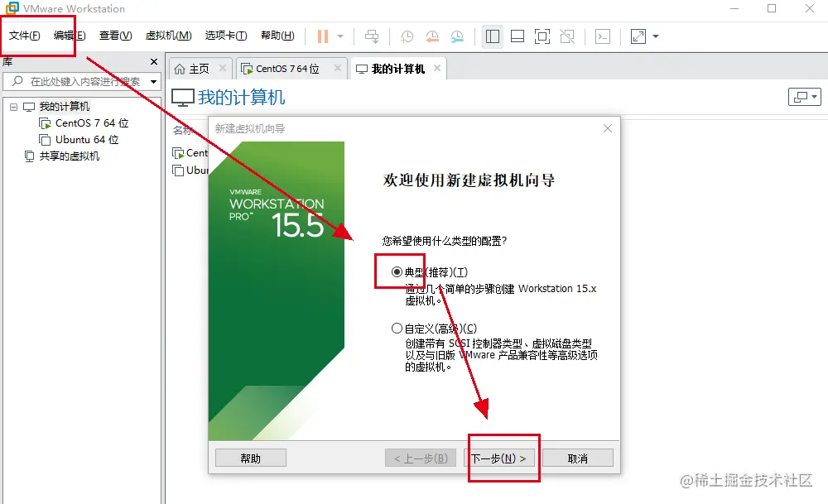
Task: Click the 下一步(N) > button
Action: 499,458
